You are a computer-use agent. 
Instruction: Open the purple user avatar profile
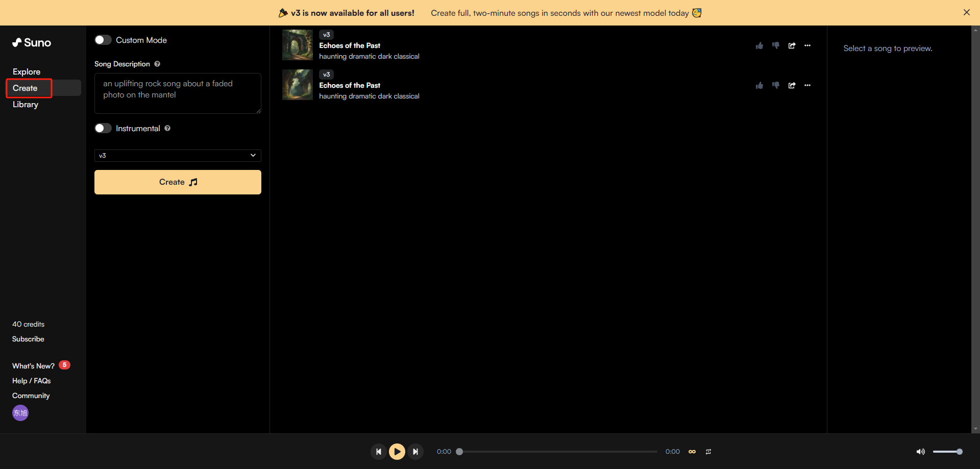(x=20, y=413)
